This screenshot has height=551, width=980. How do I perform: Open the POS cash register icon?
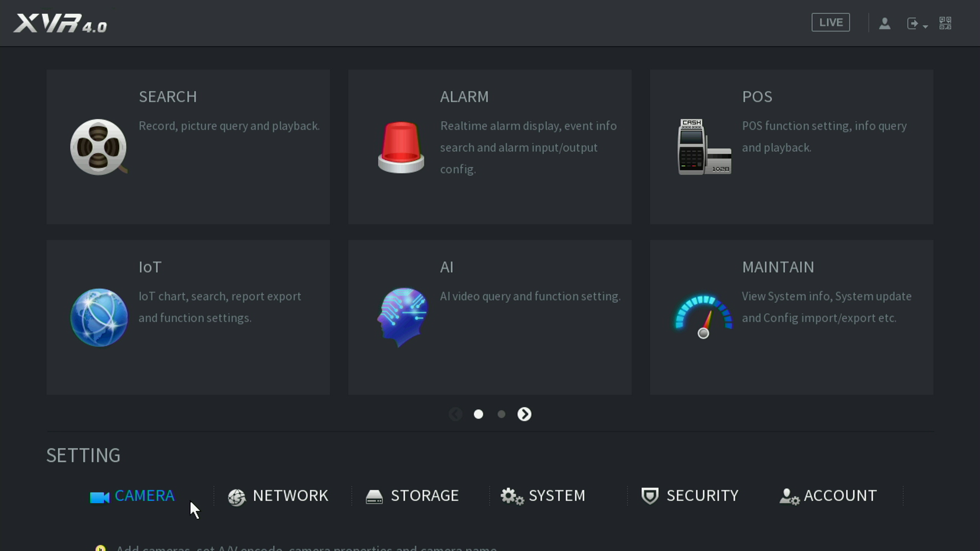pos(704,147)
